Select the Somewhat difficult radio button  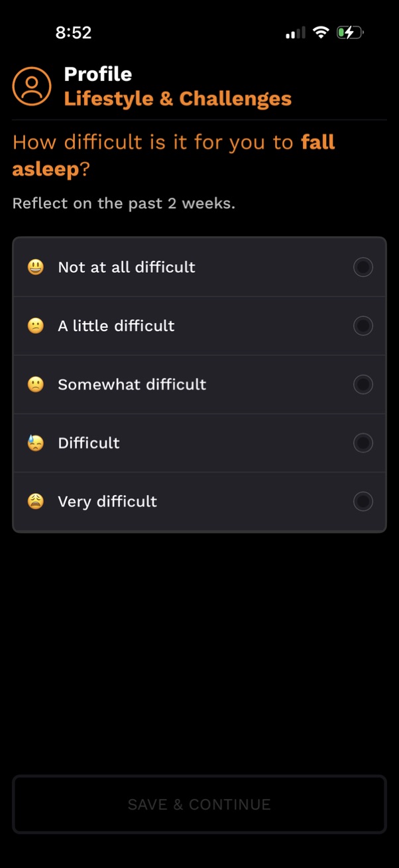363,384
